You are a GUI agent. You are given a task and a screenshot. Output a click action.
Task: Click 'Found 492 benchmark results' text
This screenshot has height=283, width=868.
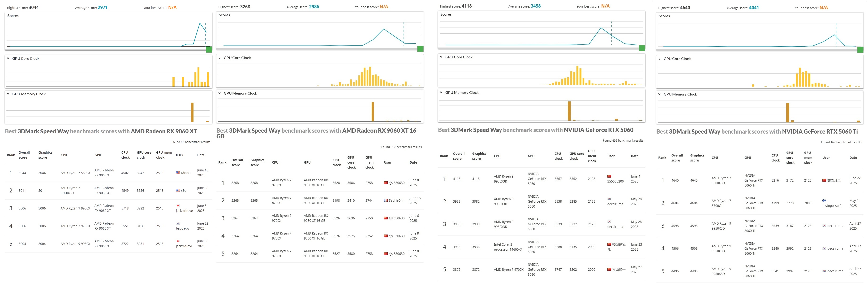pos(623,141)
